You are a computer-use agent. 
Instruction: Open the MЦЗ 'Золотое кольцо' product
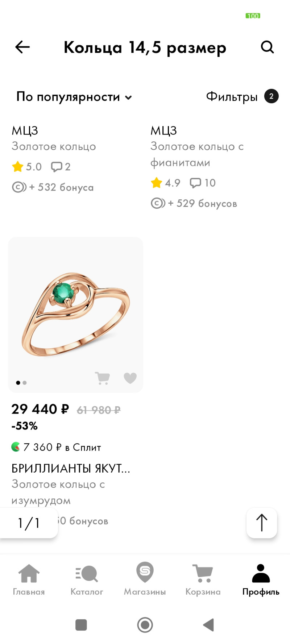coord(54,146)
